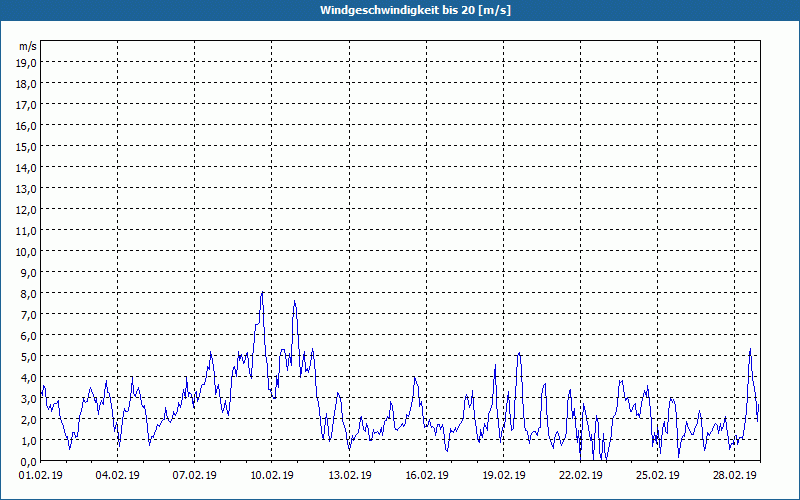
Task: Click the chart title 'Windgeschwindigkeit bis 20 [m/s]'
Action: [399, 10]
